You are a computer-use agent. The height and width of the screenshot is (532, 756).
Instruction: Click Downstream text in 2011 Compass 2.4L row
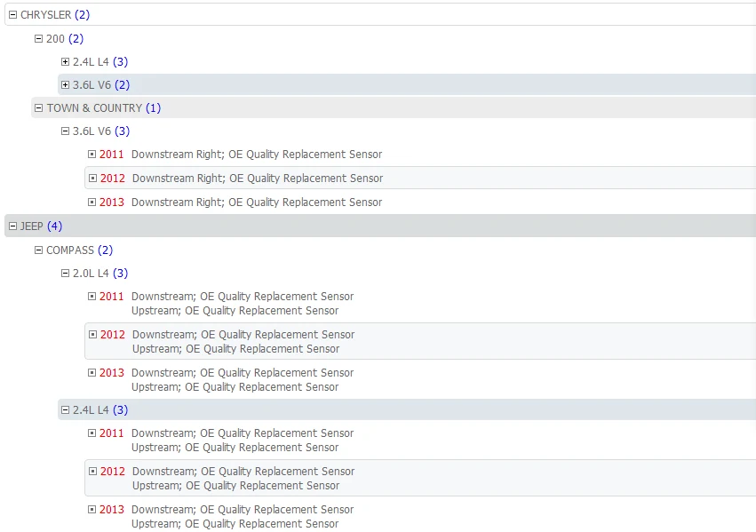(243, 433)
